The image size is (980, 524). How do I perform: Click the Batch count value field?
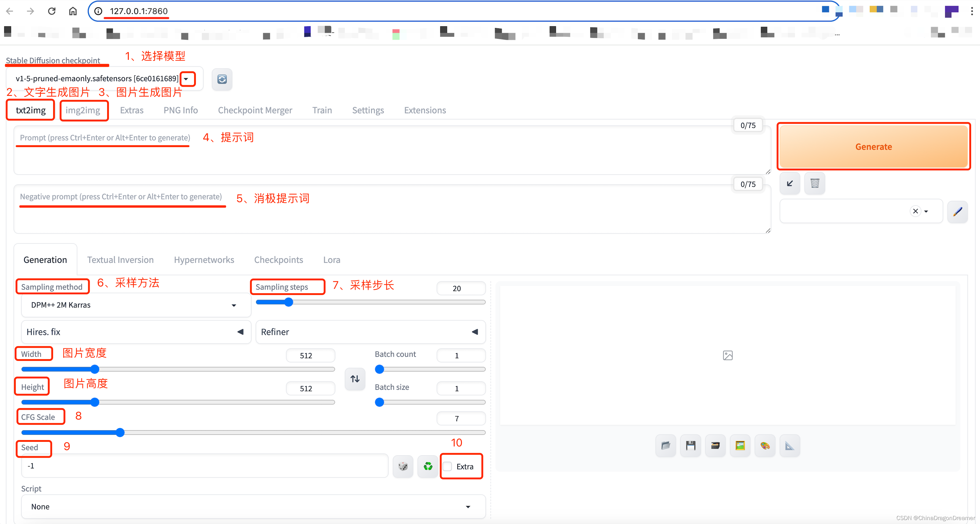pyautogui.click(x=461, y=356)
